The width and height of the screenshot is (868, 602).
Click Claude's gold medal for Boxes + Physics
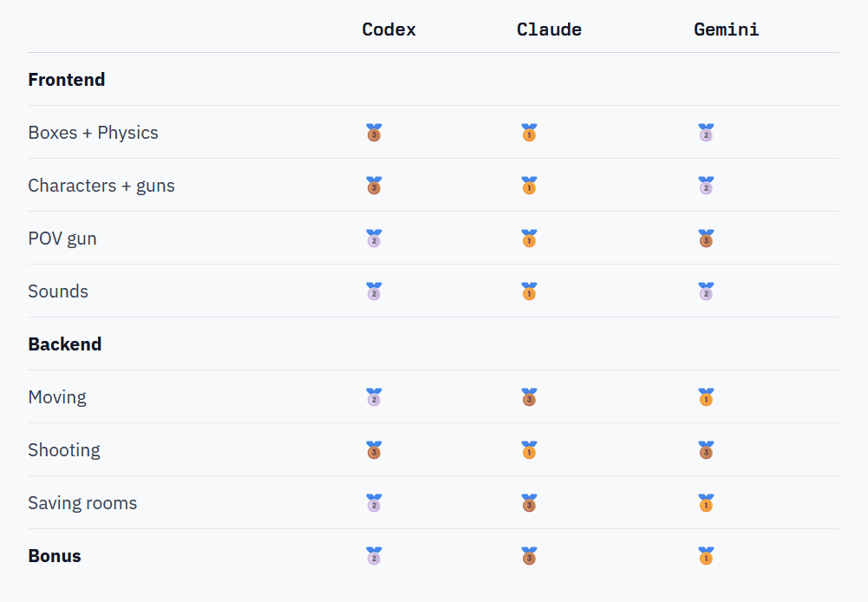529,133
